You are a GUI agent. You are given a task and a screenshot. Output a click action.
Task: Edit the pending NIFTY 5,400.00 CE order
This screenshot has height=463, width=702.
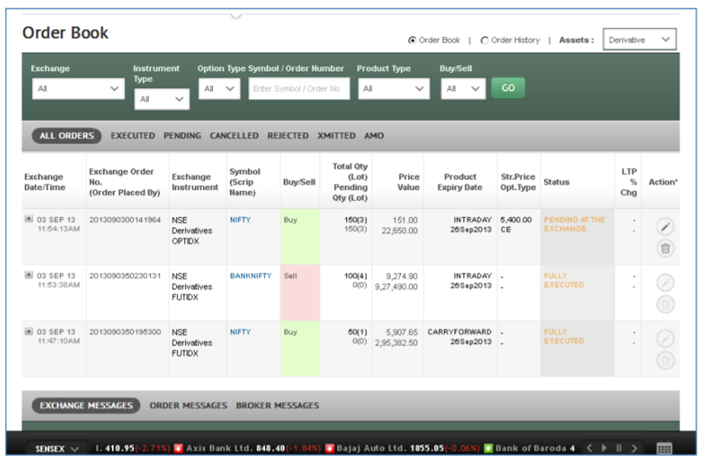click(665, 227)
